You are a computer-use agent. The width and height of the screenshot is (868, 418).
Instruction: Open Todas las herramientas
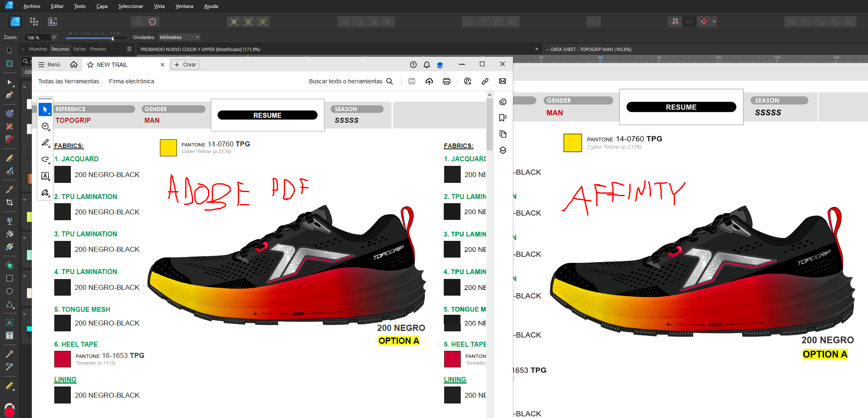pos(69,81)
